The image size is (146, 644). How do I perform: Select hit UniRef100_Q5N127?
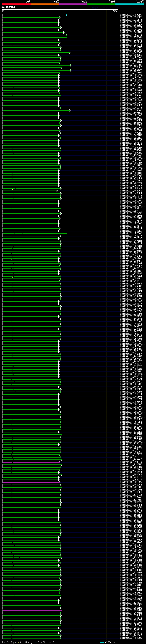[x=131, y=70]
